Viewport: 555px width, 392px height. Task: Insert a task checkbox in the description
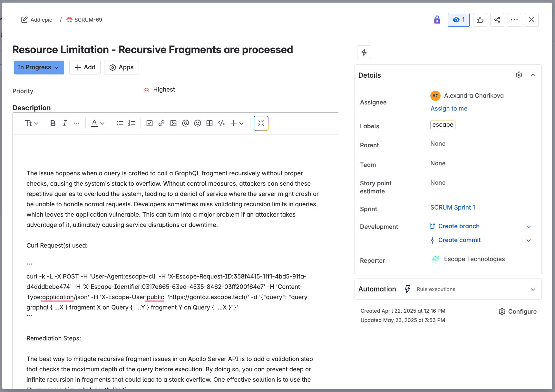click(149, 123)
